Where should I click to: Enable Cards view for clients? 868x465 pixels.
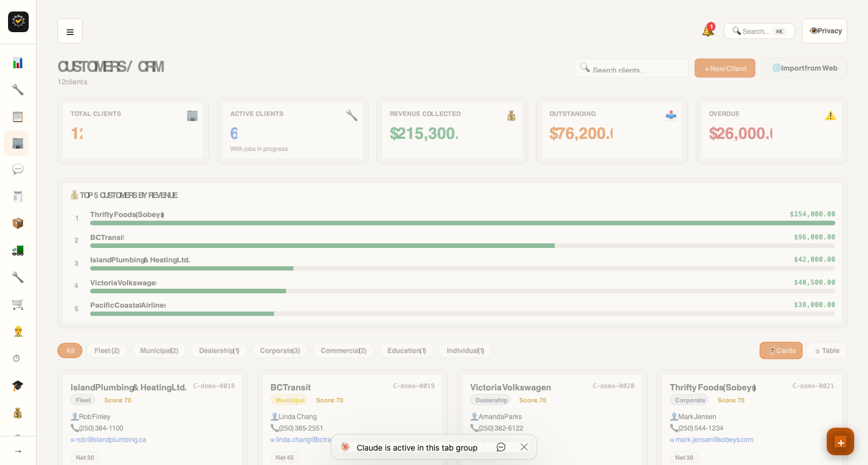781,350
